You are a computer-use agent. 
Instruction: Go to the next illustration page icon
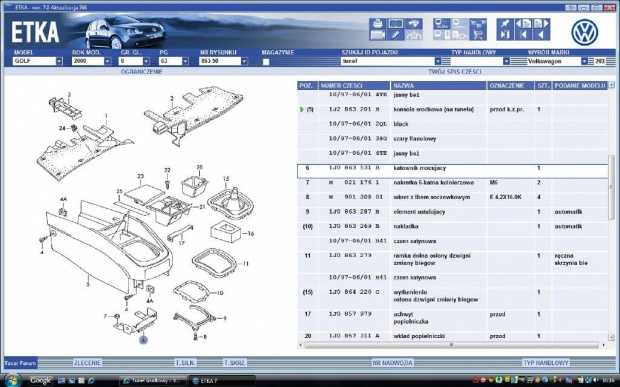tap(541, 24)
